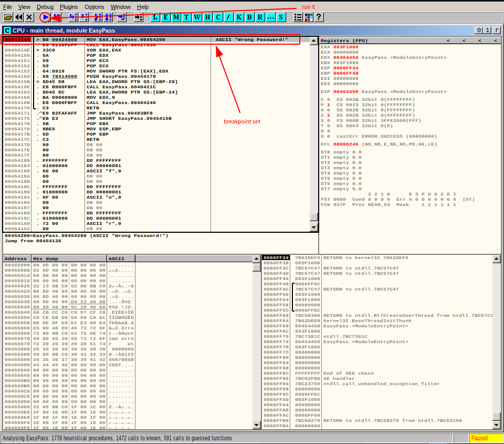Select the breakpoint address 00454144 row
Viewport: 504px width, 444px height.
click(x=16, y=39)
